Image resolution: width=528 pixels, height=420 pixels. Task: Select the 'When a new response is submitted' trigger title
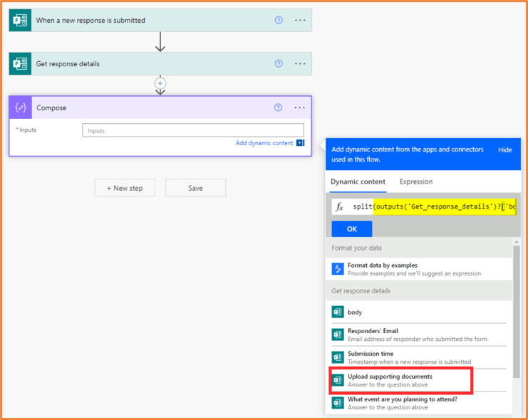[90, 21]
